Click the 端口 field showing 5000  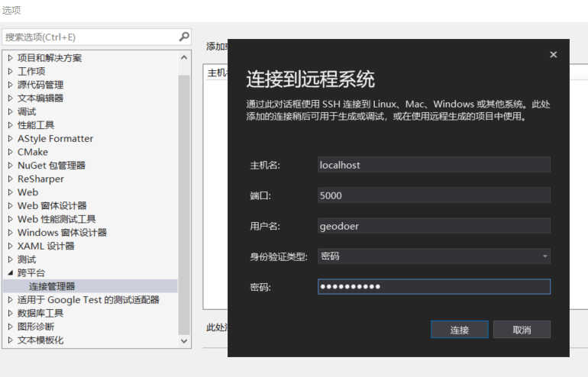[x=434, y=195]
